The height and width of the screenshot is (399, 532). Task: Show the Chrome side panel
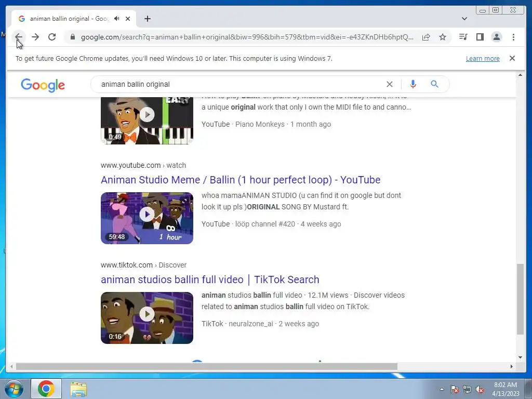tap(480, 37)
